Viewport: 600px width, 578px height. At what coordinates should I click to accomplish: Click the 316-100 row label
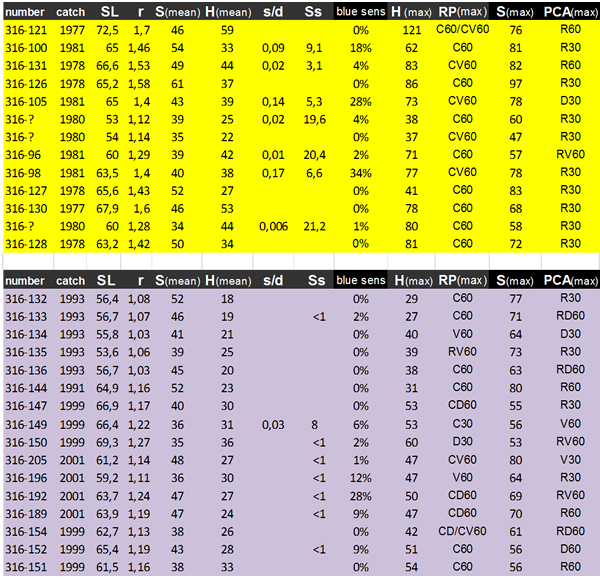point(26,48)
